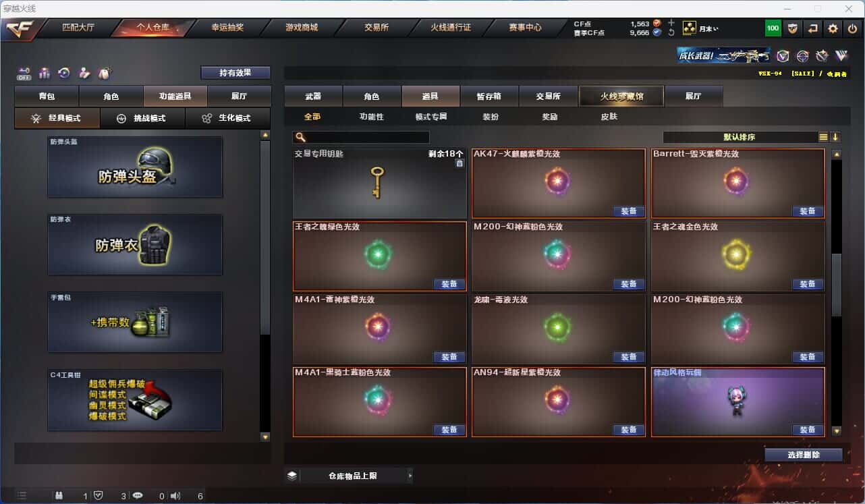Open the 默认排序 sort dropdown

click(x=740, y=137)
